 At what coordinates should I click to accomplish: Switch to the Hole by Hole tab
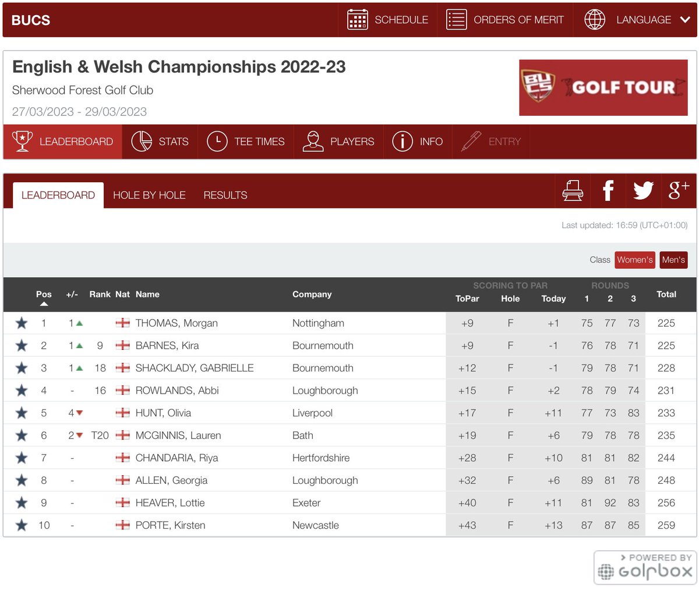149,195
